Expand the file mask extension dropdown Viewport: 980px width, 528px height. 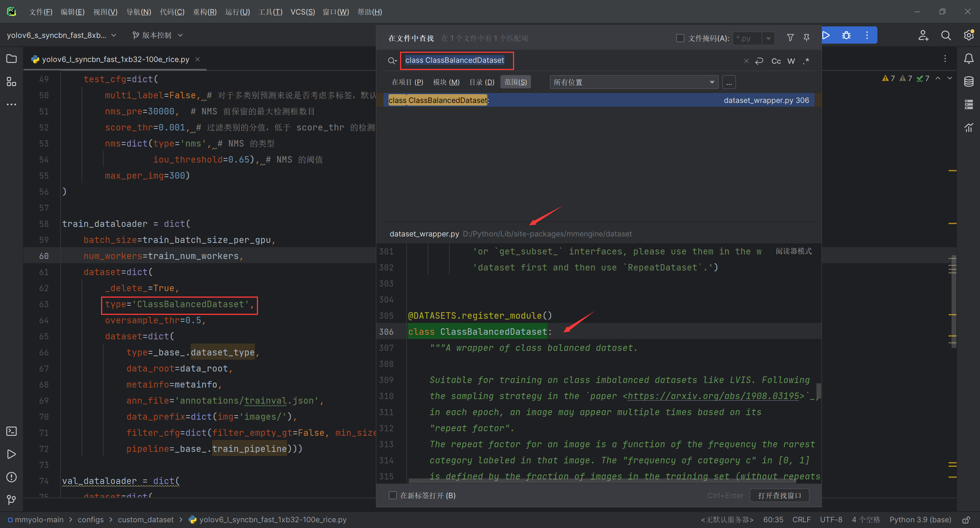coord(769,38)
